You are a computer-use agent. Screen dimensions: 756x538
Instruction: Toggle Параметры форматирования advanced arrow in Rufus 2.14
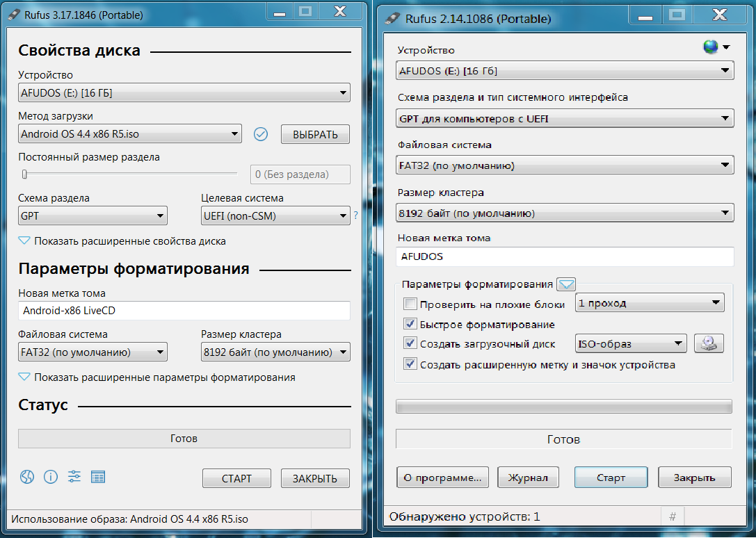(566, 284)
